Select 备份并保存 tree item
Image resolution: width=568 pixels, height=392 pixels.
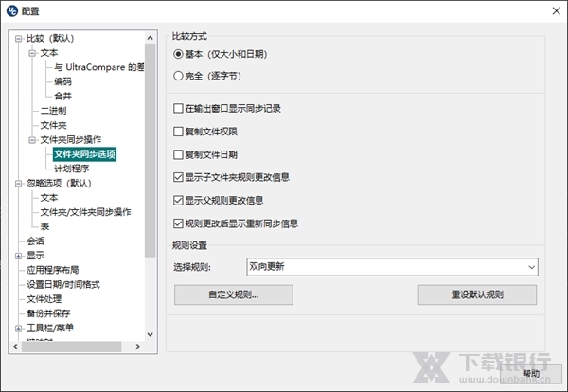[48, 313]
